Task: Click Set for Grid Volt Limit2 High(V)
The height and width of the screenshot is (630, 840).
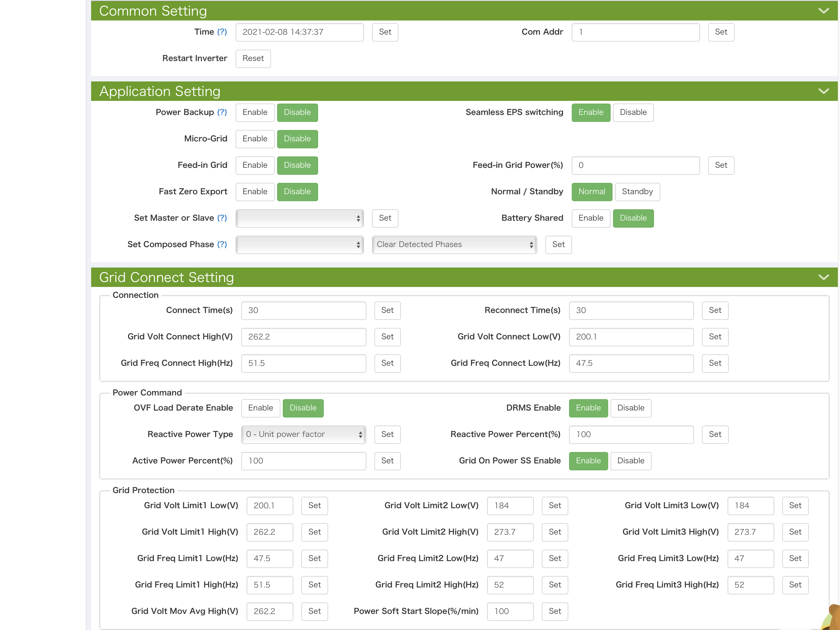Action: 555,532
